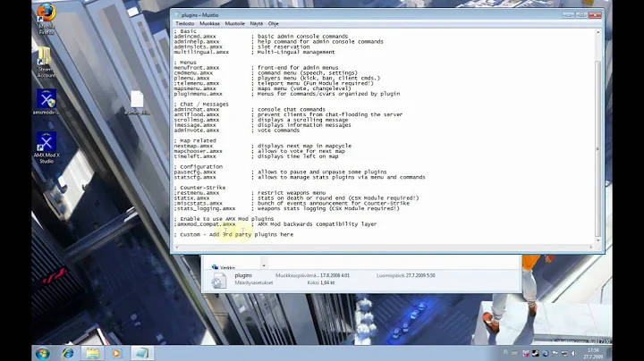Close the plugins Notepad window

pyautogui.click(x=595, y=15)
